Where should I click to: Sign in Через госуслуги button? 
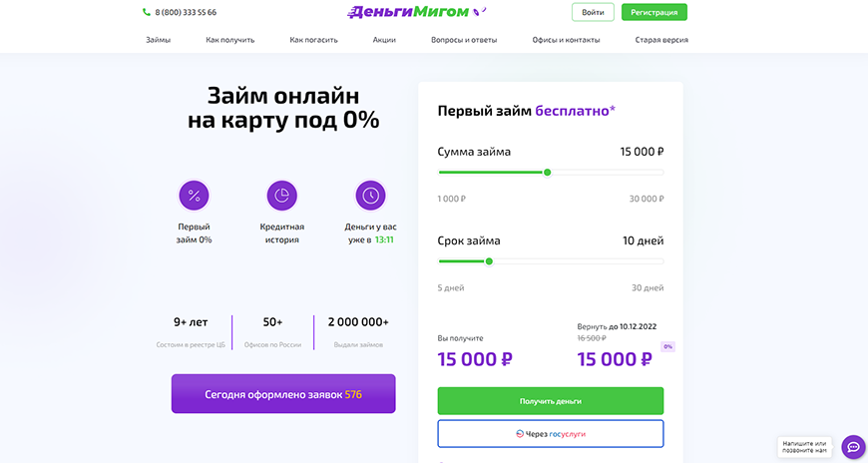[x=550, y=434]
